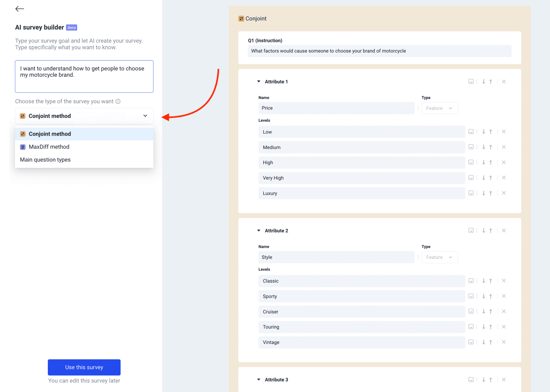The image size is (550, 392).
Task: Select MaxDiff method from the list
Action: click(49, 147)
